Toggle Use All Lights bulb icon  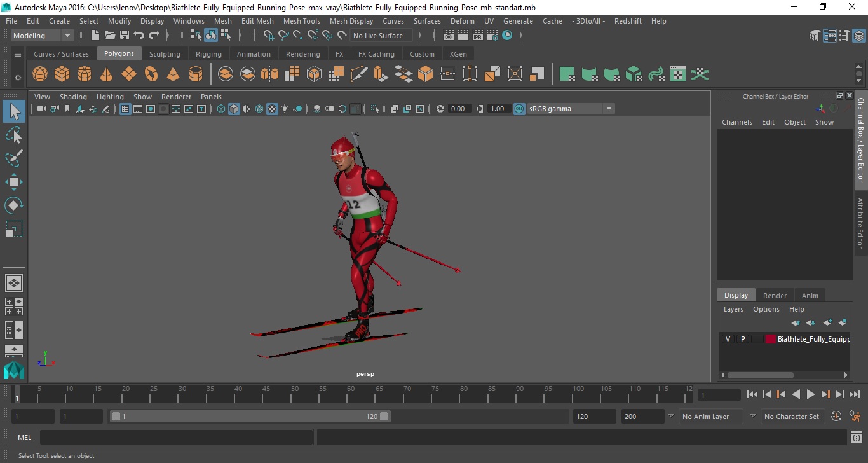point(285,109)
